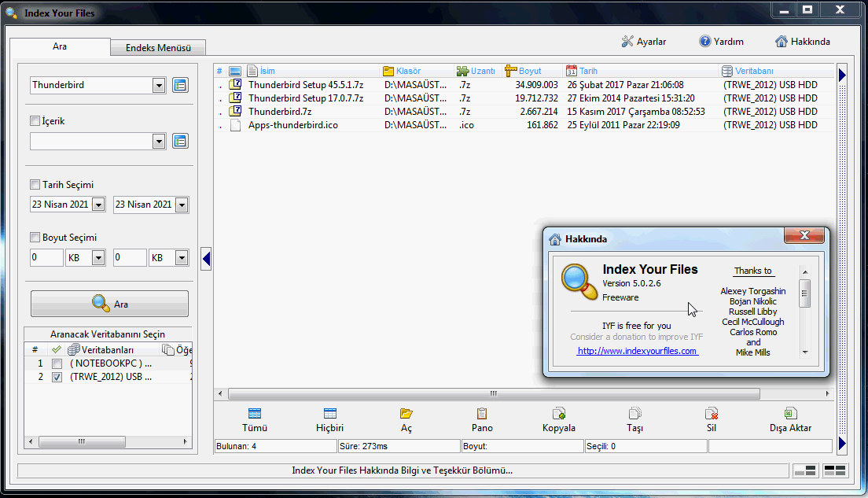Viewport: 868px width, 498px height.
Task: Click the Ara search button
Action: (x=109, y=304)
